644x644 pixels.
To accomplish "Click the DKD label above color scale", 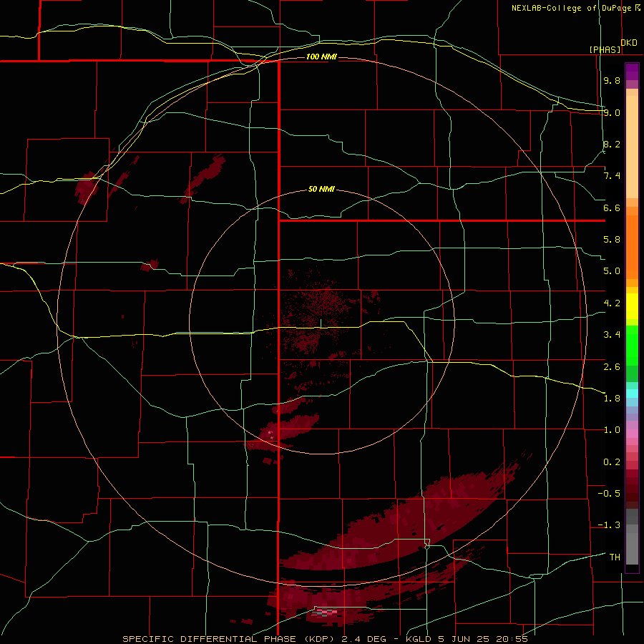I will click(629, 43).
